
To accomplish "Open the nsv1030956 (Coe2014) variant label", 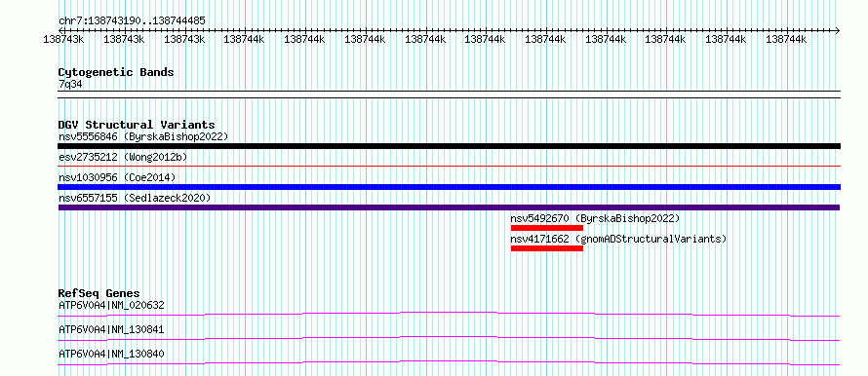I will click(x=117, y=177).
